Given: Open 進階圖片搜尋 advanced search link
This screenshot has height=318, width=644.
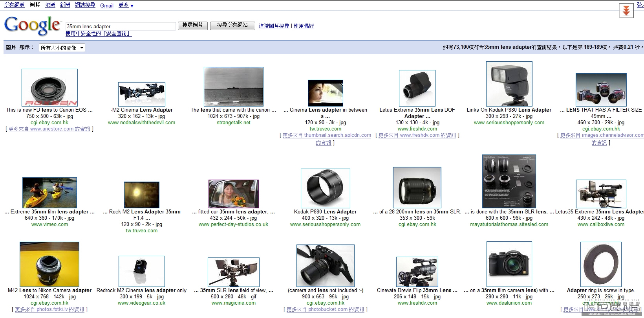Looking at the screenshot, I should pos(274,26).
